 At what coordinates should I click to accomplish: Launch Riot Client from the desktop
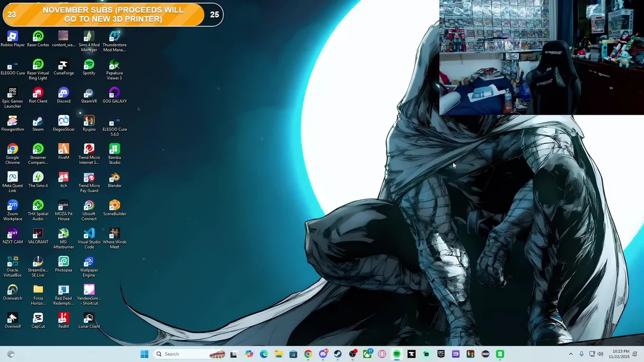[x=38, y=96]
